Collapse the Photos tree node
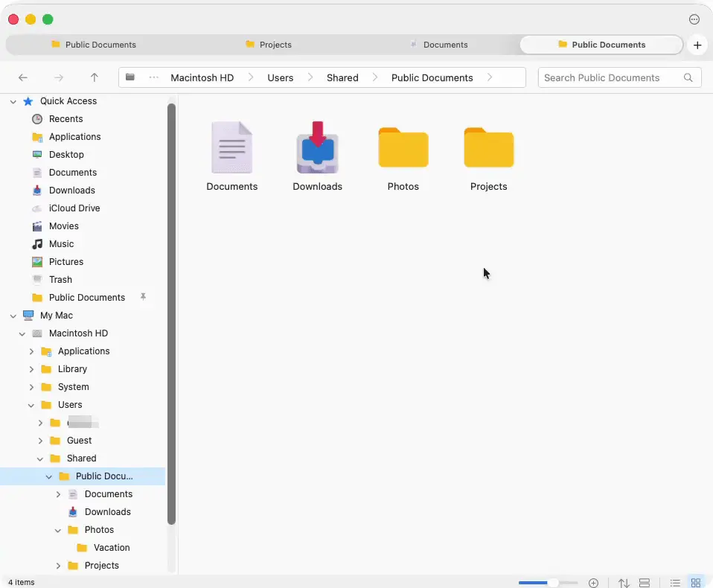 (x=58, y=530)
